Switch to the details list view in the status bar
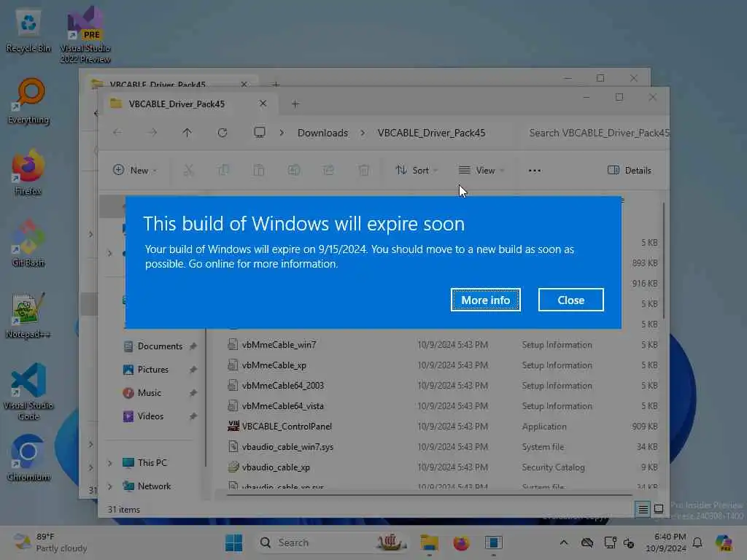This screenshot has height=560, width=747. point(643,509)
